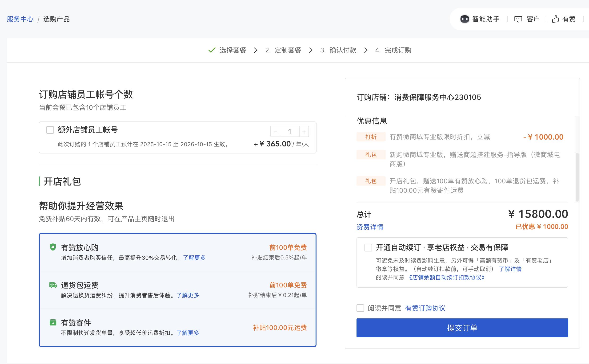Click the employee quantity input field
Viewport: 589px width, 364px height.
click(289, 132)
